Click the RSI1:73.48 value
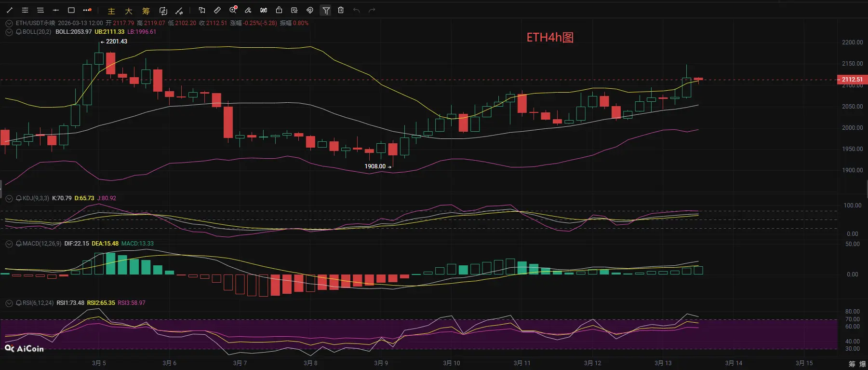 [70, 303]
